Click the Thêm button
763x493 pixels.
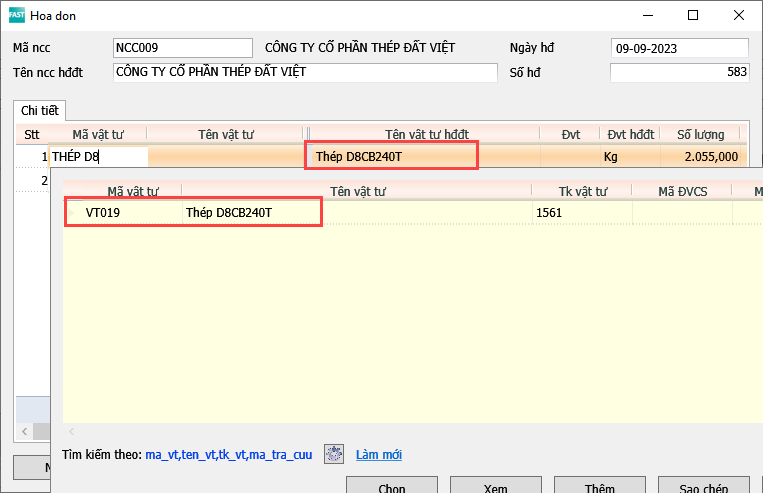click(x=600, y=487)
